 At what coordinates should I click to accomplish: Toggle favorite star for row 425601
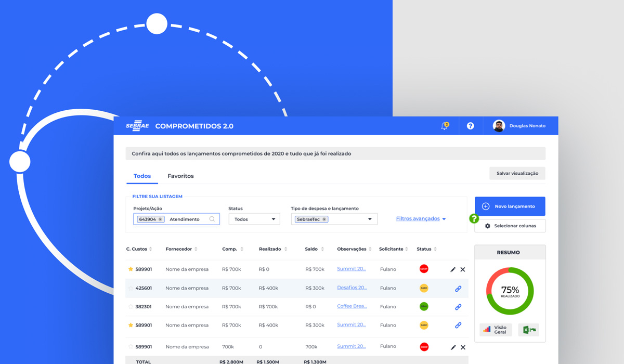click(x=131, y=288)
